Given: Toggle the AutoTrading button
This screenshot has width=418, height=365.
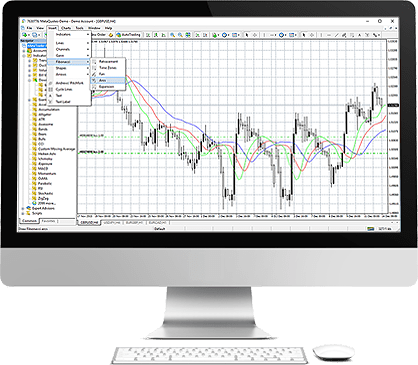Looking at the screenshot, I should coord(129,35).
